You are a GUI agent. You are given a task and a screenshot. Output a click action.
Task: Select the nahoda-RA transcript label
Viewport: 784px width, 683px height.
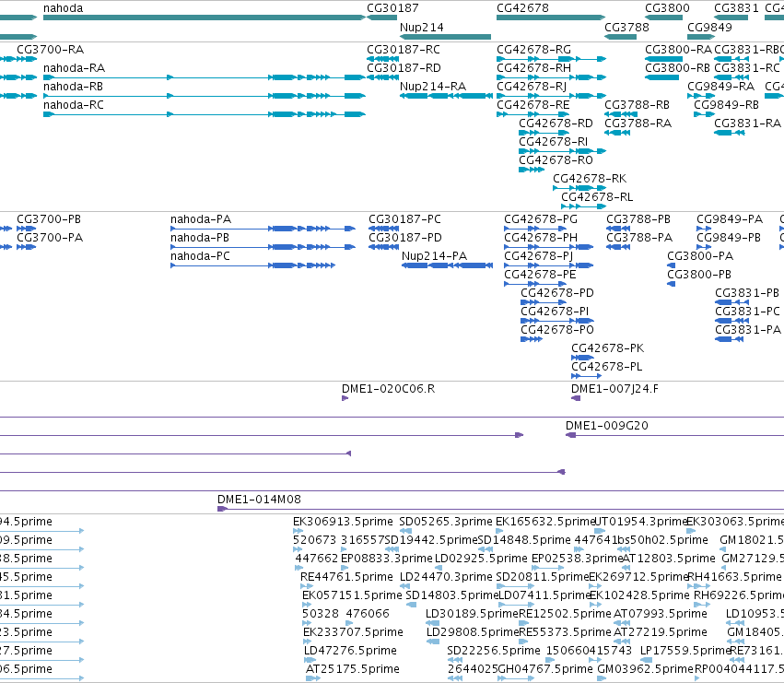pyautogui.click(x=74, y=68)
